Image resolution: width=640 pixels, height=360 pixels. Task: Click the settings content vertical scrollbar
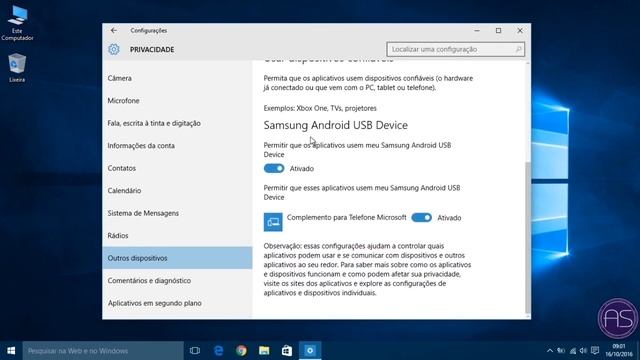528,238
